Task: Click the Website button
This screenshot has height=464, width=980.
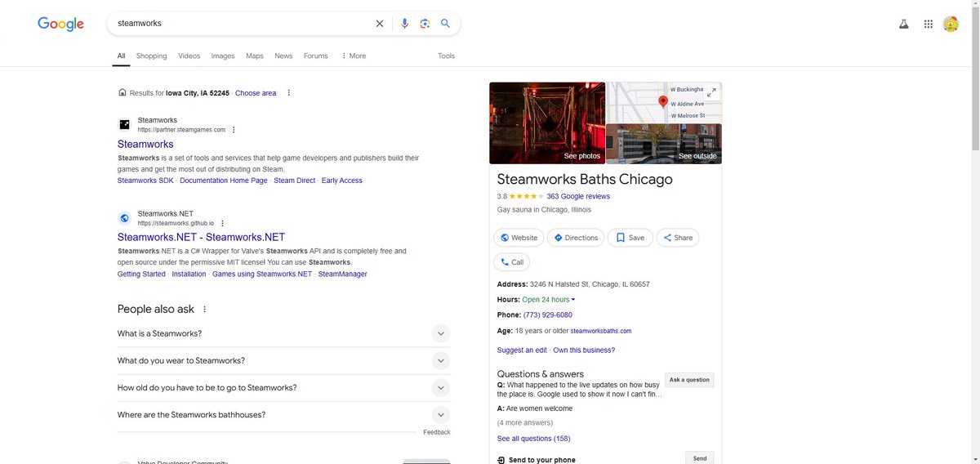Action: (518, 238)
